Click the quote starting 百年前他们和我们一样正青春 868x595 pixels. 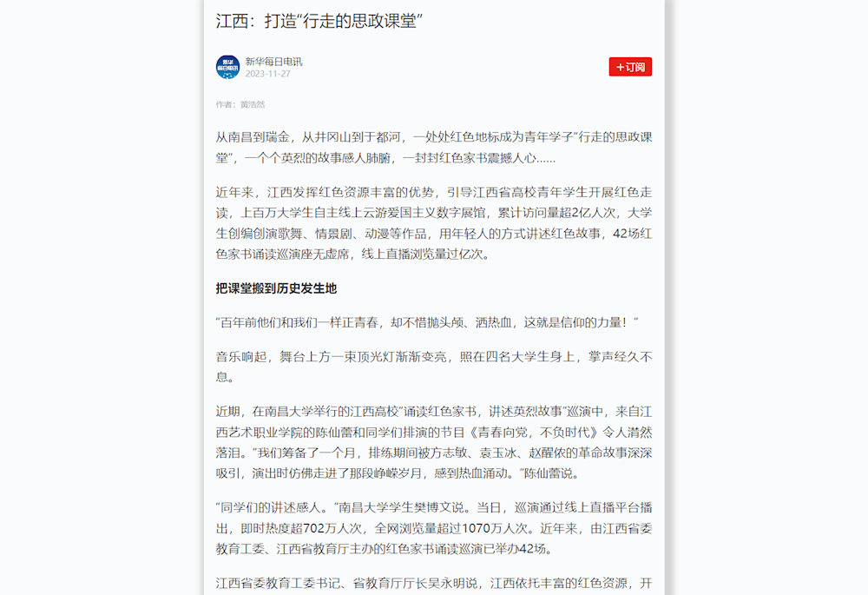(427, 322)
